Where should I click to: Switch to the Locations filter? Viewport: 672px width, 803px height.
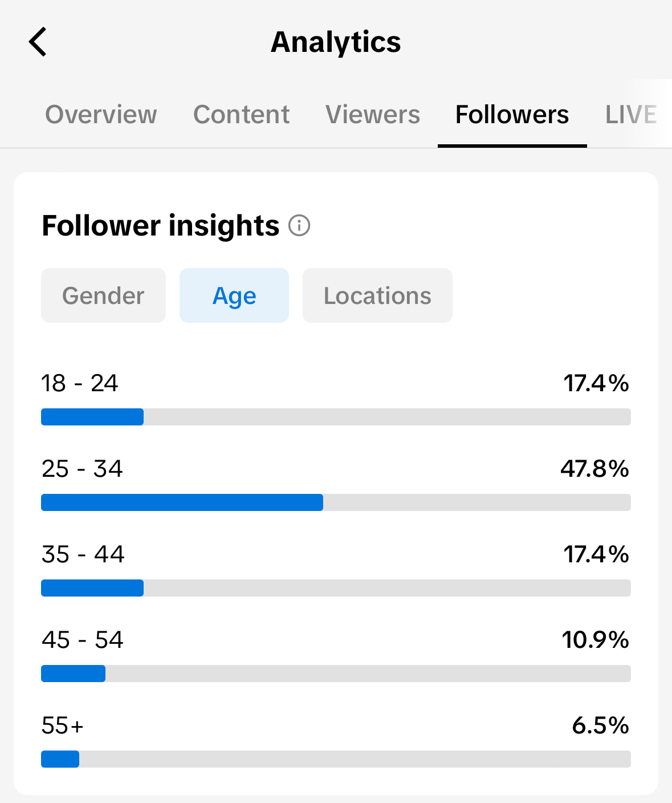tap(377, 295)
